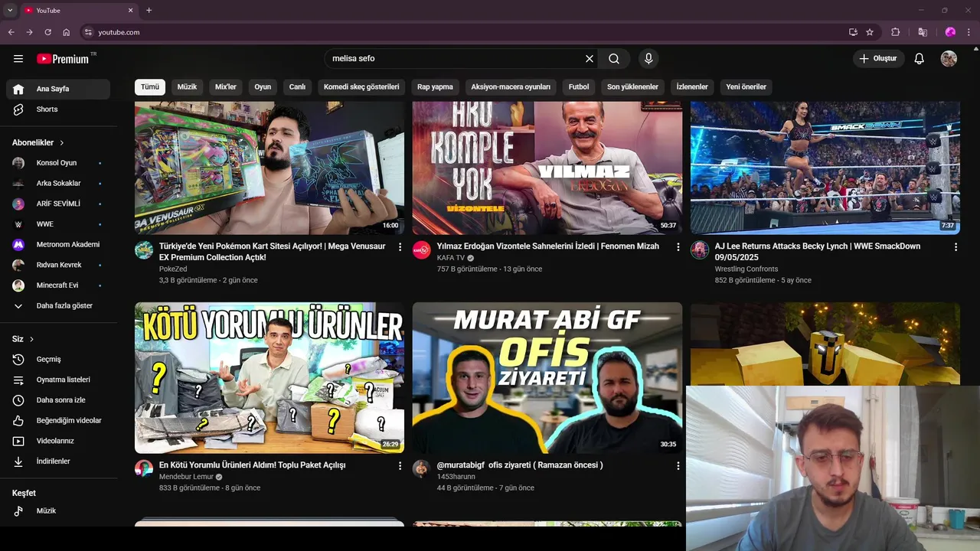Open options for muratabigf ofis video
The width and height of the screenshot is (980, 551).
tap(678, 466)
